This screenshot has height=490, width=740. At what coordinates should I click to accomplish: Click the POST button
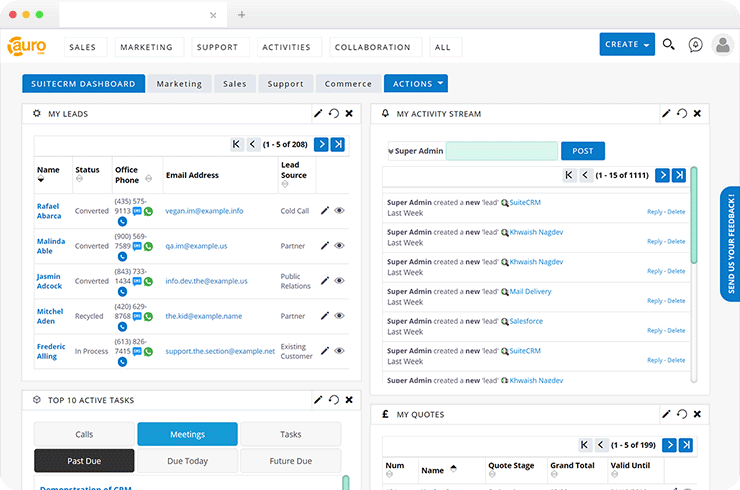pyautogui.click(x=583, y=151)
